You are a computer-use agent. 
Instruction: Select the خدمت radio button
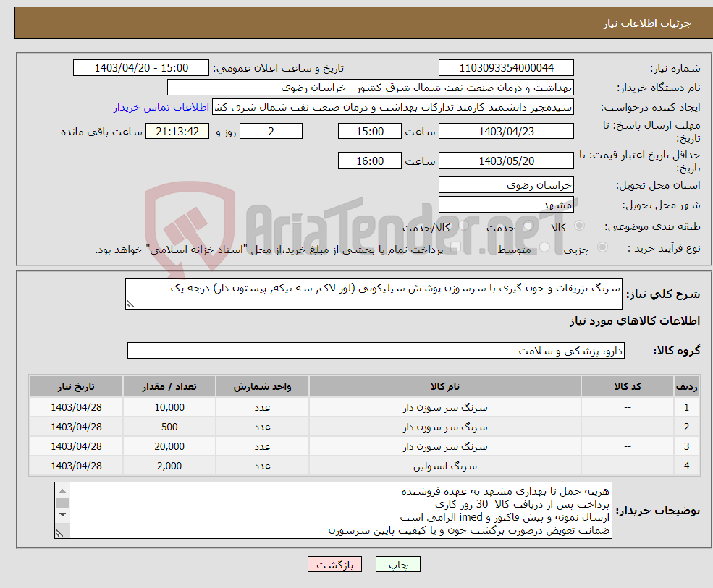coord(528,226)
